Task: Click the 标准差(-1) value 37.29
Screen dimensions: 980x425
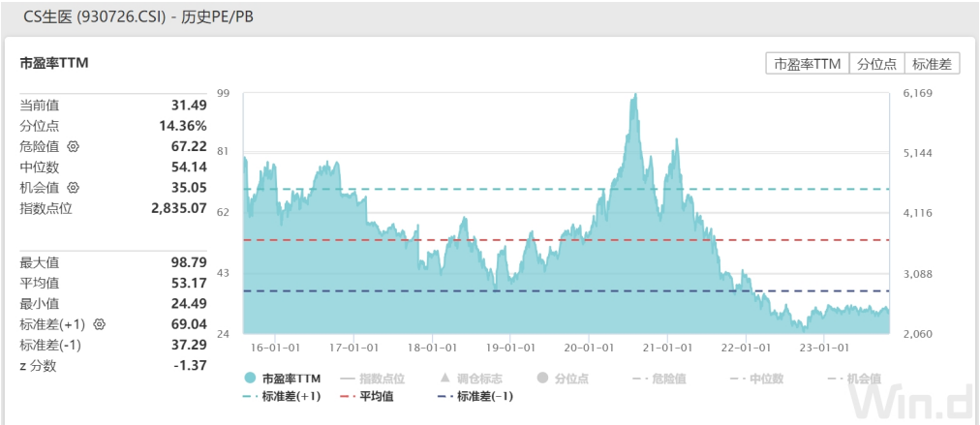Action: (190, 345)
